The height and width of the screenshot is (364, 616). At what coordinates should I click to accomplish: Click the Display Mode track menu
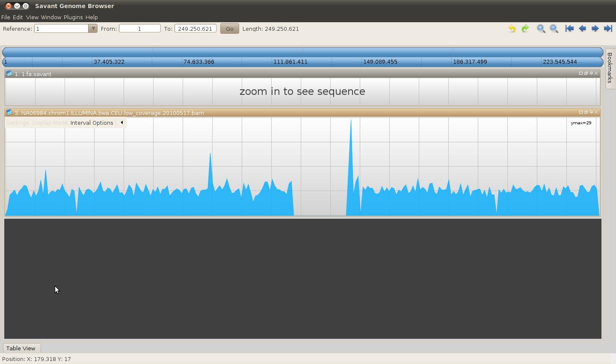[50, 123]
